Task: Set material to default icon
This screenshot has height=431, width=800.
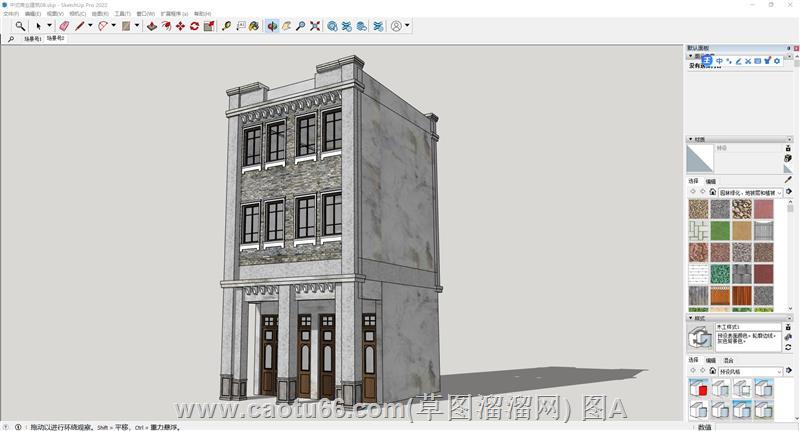Action: pyautogui.click(x=788, y=169)
